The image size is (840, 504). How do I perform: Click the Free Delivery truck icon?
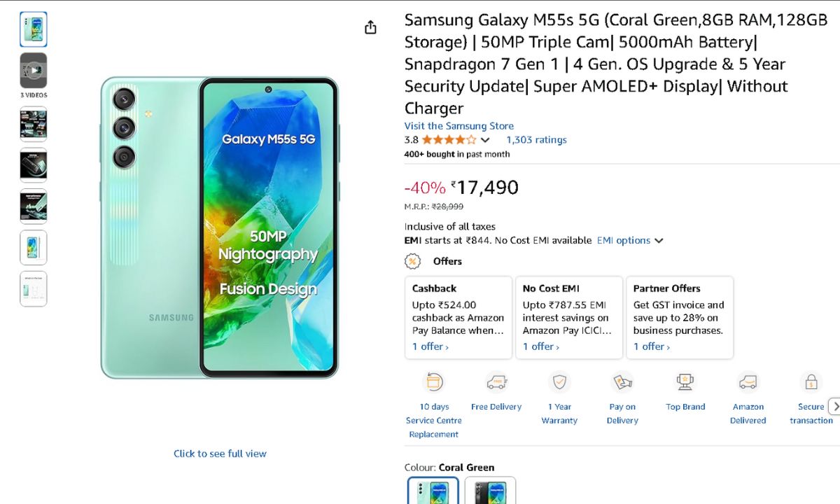(496, 382)
